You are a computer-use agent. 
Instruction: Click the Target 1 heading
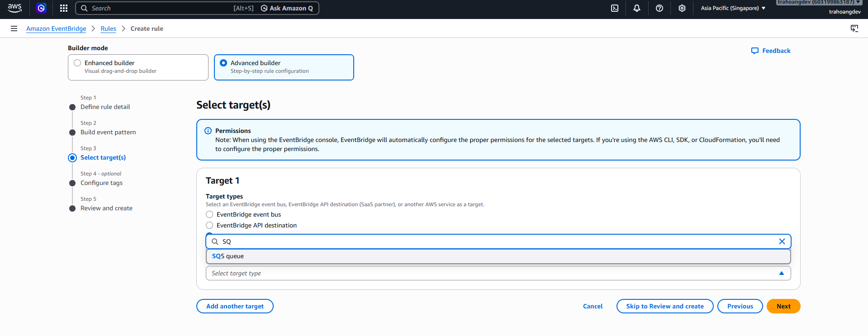(223, 180)
